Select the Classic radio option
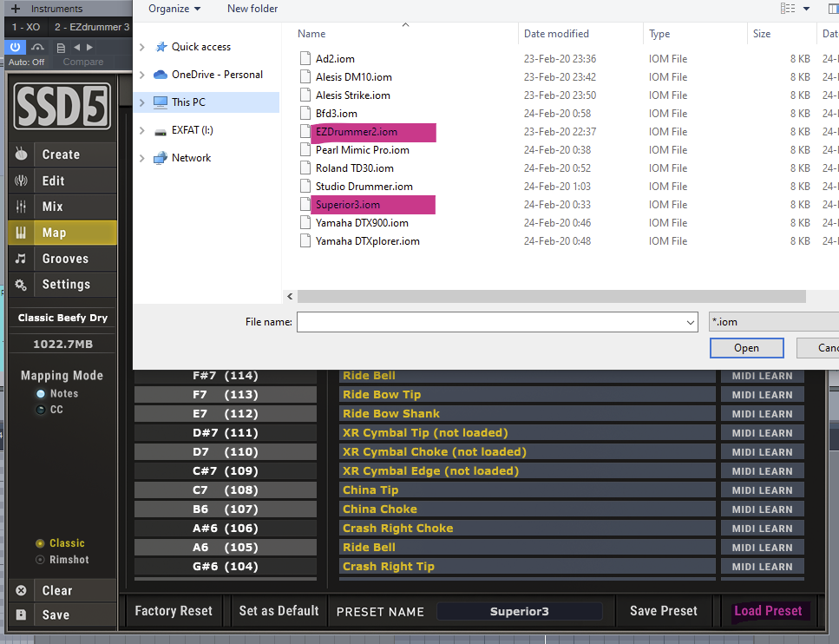The width and height of the screenshot is (839, 644). coord(40,543)
